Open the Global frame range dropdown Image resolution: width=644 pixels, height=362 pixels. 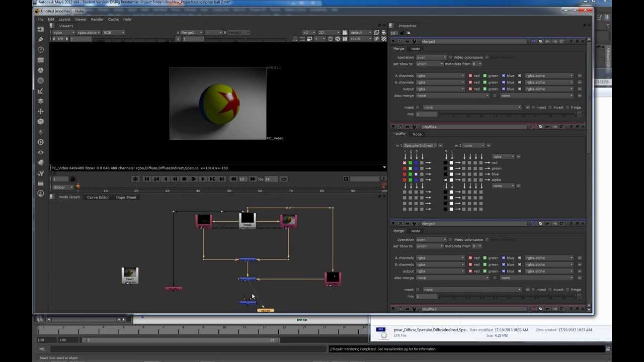click(x=63, y=187)
